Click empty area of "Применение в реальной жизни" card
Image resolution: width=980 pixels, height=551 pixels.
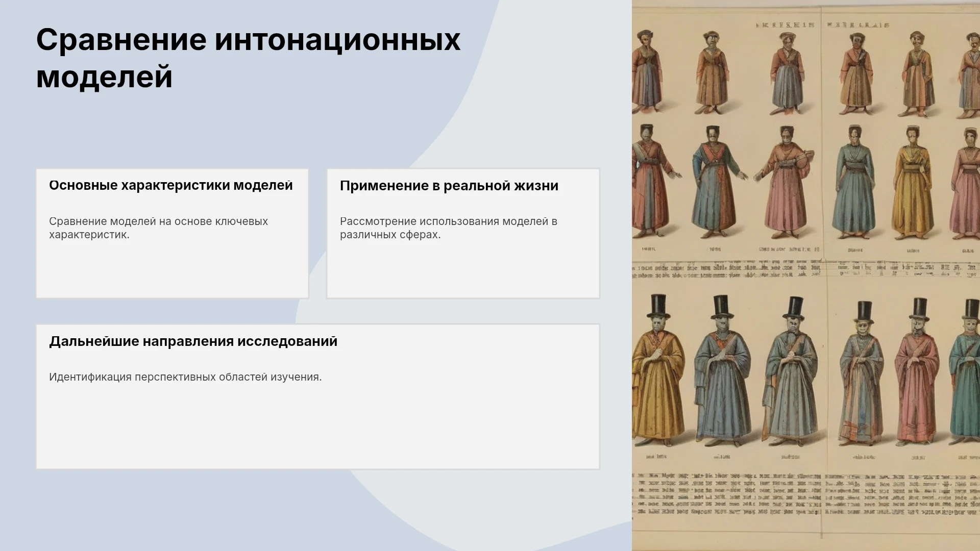click(x=463, y=270)
